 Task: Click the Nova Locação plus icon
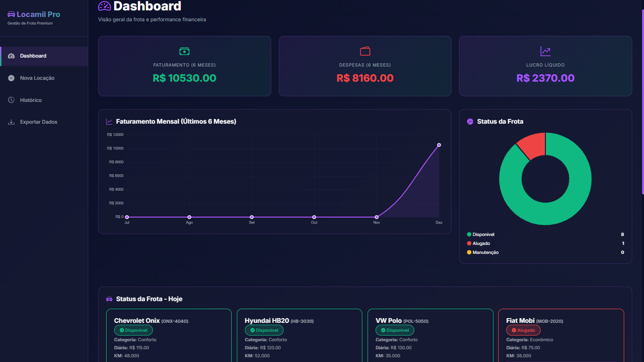pos(10,78)
